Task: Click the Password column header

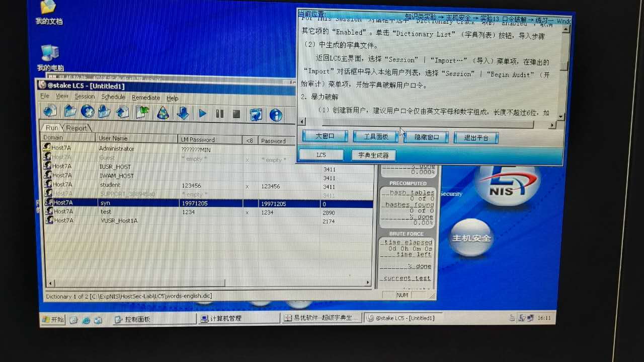Action: [x=277, y=141]
